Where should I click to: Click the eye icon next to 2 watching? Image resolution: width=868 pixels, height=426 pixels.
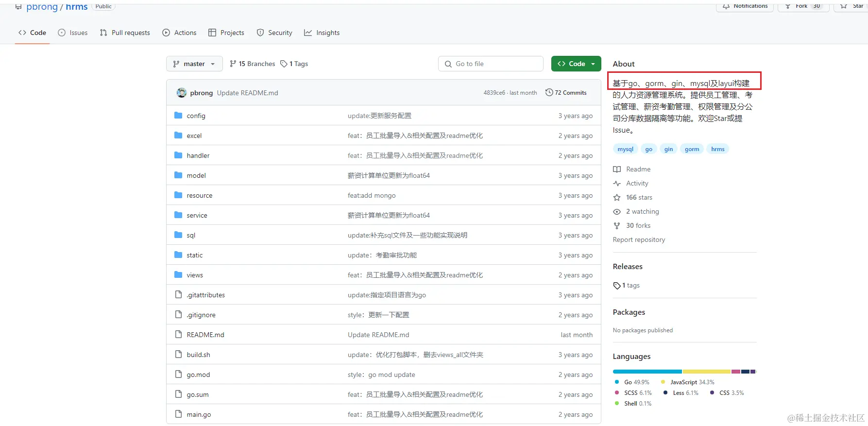pyautogui.click(x=617, y=211)
